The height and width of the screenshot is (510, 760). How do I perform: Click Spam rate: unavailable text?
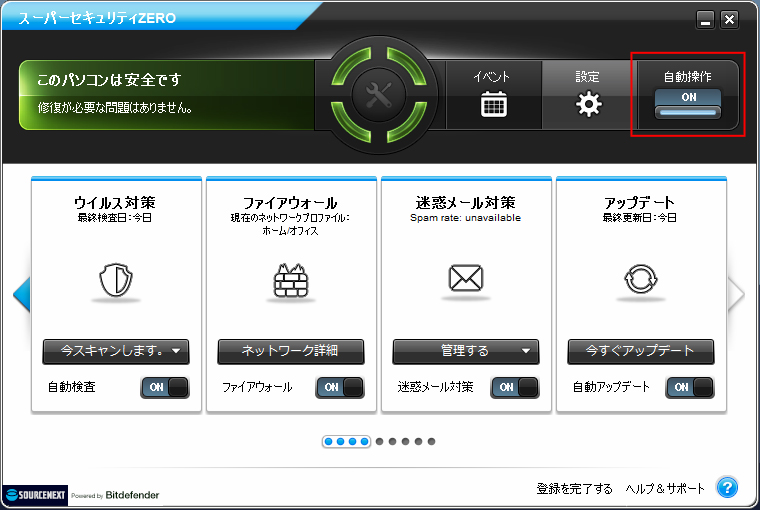tap(465, 218)
